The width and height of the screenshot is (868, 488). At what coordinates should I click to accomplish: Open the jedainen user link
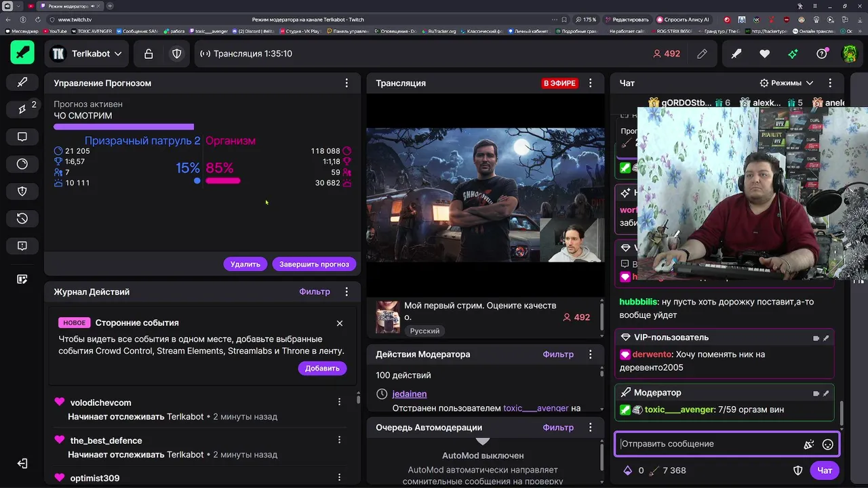pyautogui.click(x=409, y=394)
